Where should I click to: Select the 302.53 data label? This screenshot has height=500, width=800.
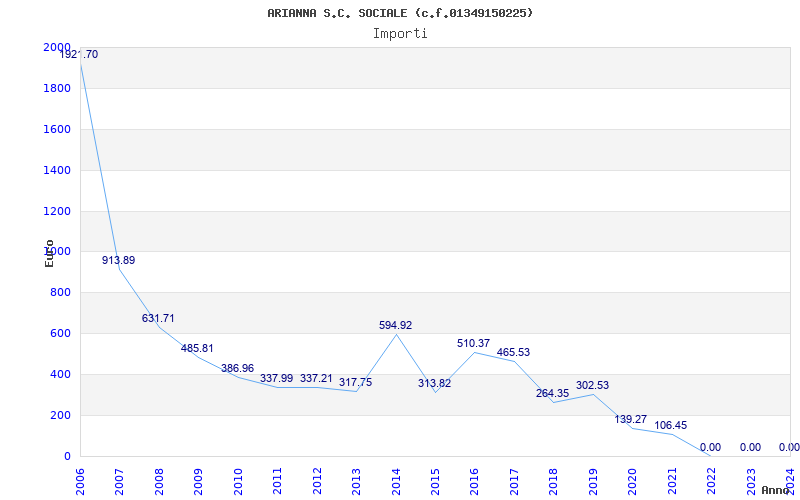click(x=592, y=386)
